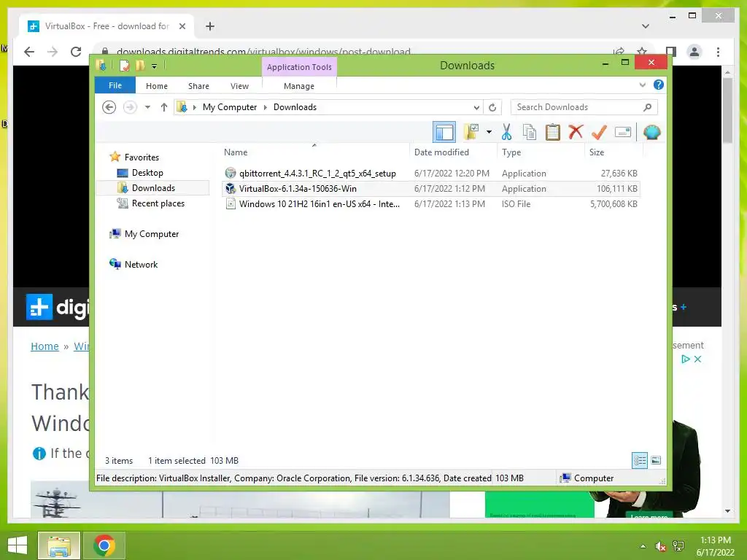
Task: Sort by the Size column header
Action: 597,152
